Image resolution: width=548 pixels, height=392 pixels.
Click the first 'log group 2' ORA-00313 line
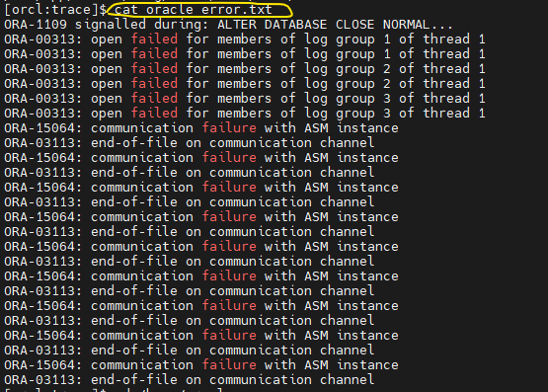point(245,69)
